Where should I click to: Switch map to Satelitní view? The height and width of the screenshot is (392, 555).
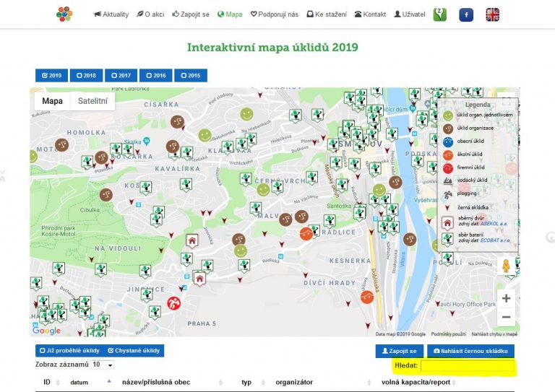[x=92, y=101]
